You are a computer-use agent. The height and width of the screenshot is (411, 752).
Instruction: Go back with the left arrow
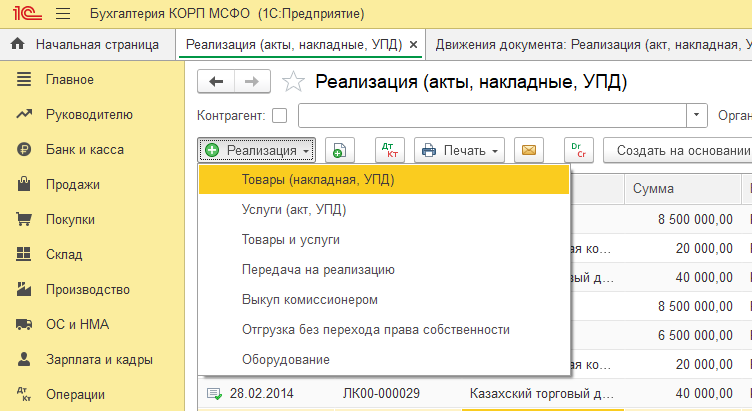click(216, 82)
